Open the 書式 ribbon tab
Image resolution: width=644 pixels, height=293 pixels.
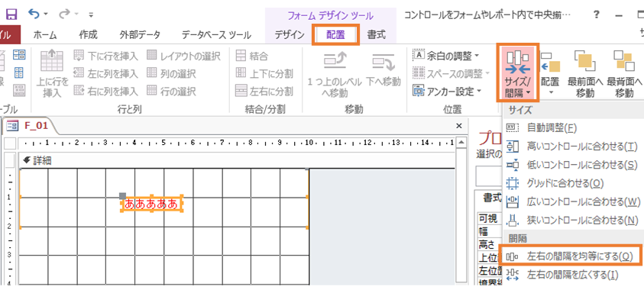pyautogui.click(x=376, y=35)
